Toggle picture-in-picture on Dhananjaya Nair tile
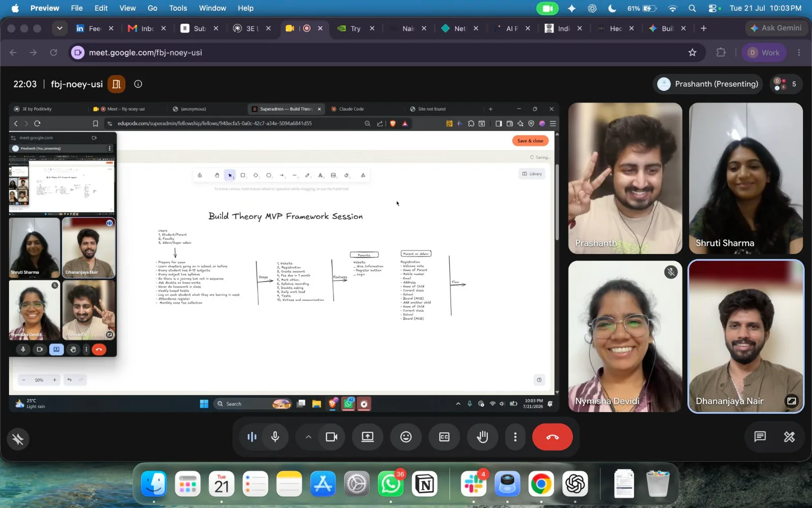The image size is (812, 508). 791,401
